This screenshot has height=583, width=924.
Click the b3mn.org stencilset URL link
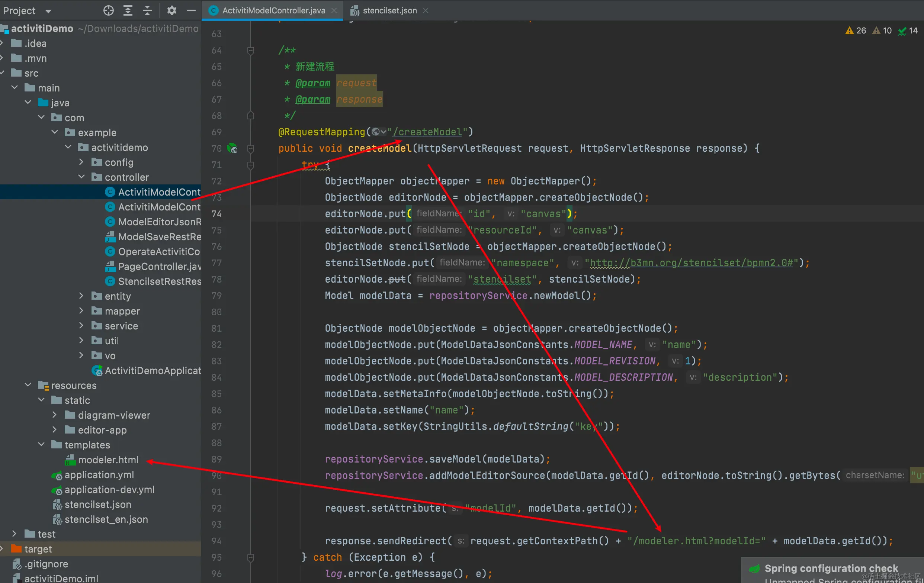click(691, 263)
